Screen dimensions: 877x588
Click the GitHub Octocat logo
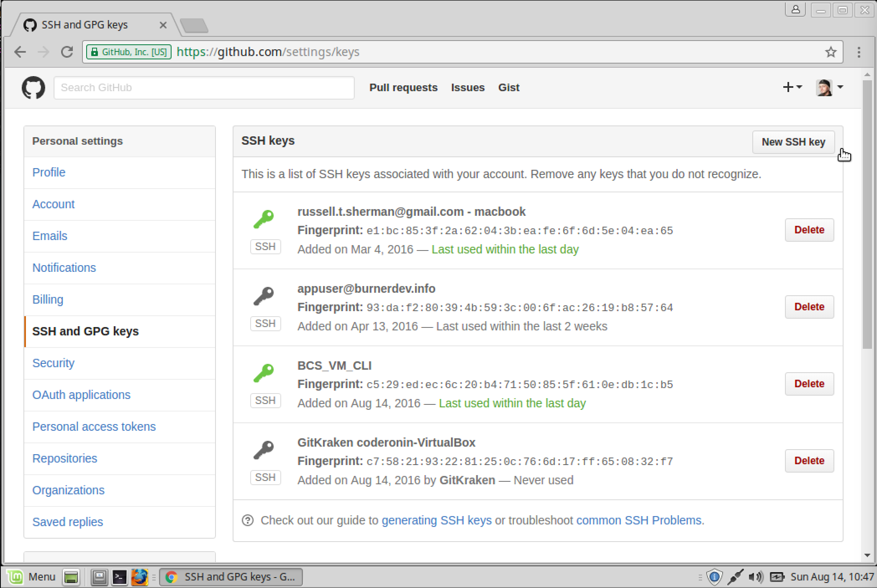33,87
